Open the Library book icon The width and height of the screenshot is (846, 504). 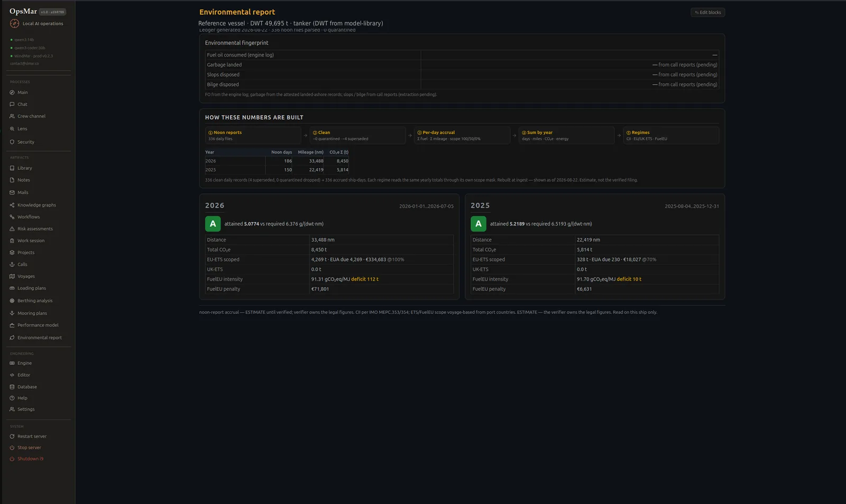[x=12, y=168]
